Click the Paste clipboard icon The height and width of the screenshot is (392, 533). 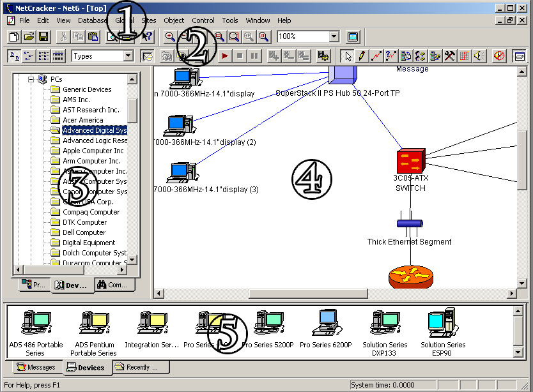pos(93,36)
